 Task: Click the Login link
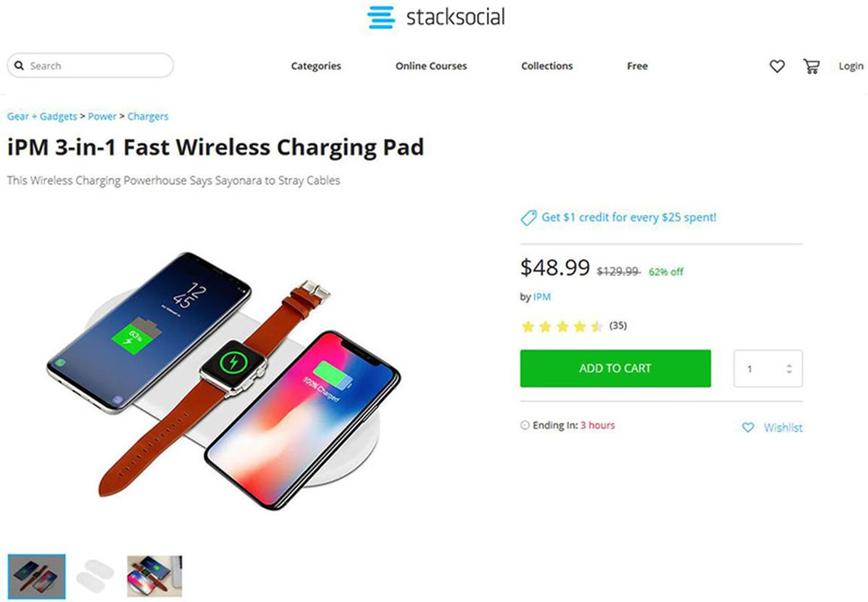point(851,66)
